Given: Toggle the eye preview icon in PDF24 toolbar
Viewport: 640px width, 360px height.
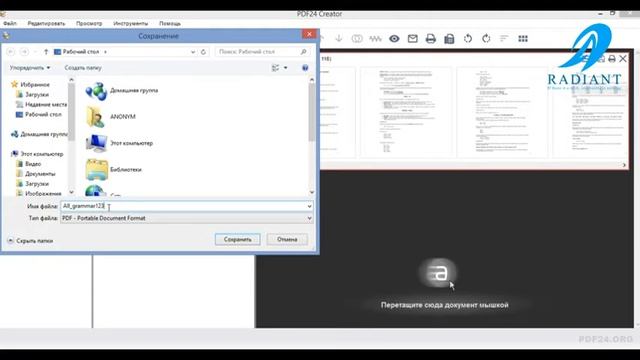Looking at the screenshot, I should tap(394, 39).
